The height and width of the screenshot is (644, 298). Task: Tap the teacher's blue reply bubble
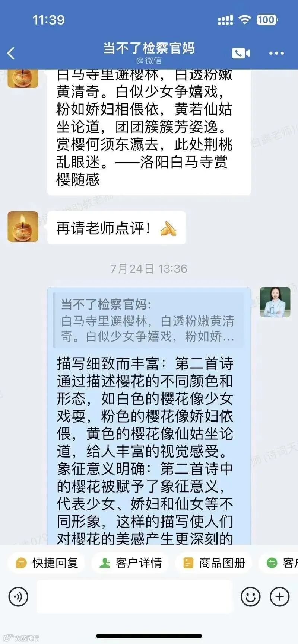click(x=149, y=416)
